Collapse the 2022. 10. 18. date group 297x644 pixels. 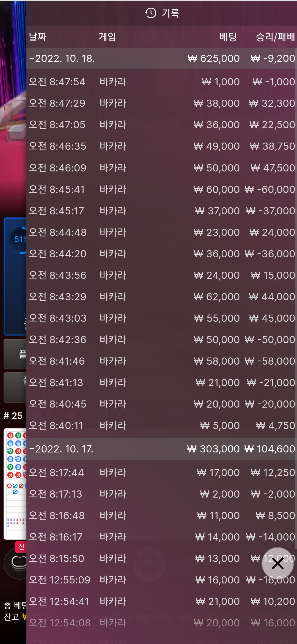tap(162, 58)
